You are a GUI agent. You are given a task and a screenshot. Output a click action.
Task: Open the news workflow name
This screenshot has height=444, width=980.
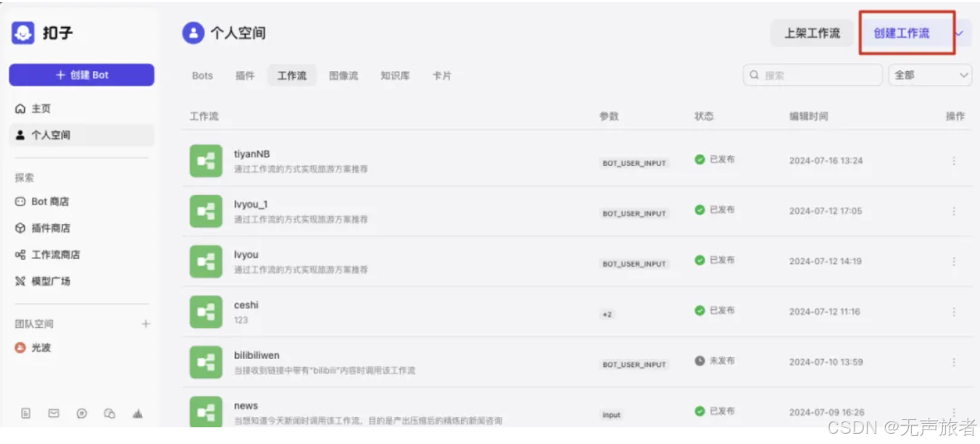246,406
